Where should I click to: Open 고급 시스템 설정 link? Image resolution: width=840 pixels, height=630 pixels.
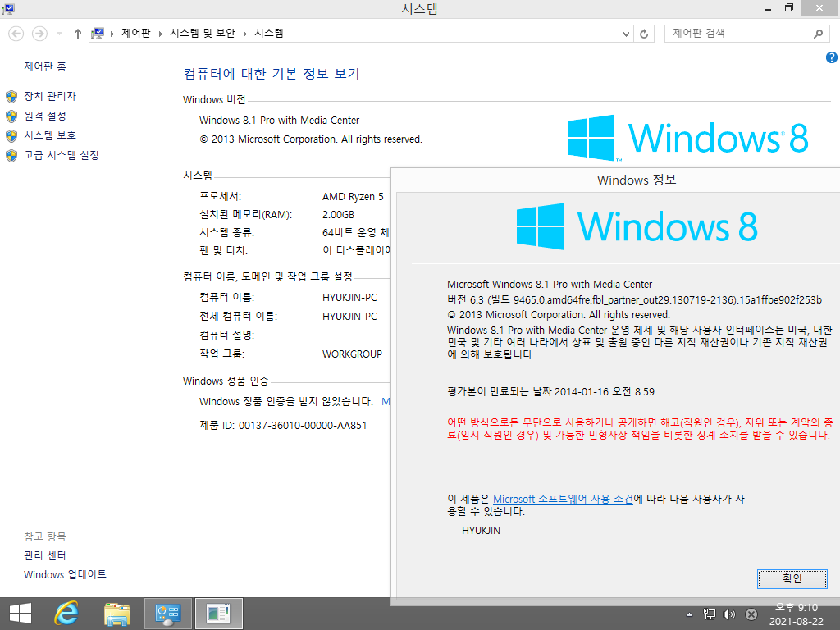[x=62, y=155]
